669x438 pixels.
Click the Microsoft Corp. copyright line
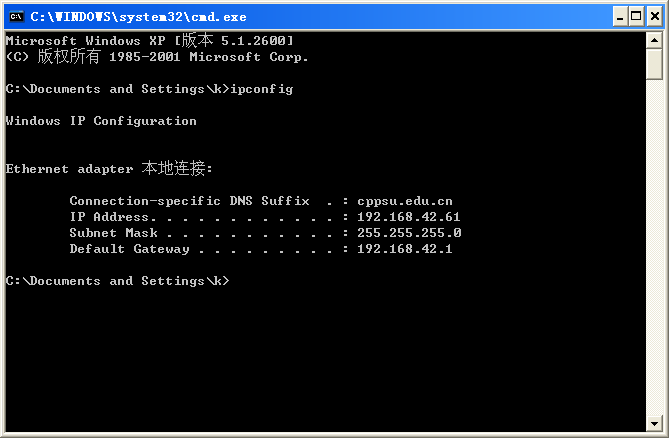157,57
